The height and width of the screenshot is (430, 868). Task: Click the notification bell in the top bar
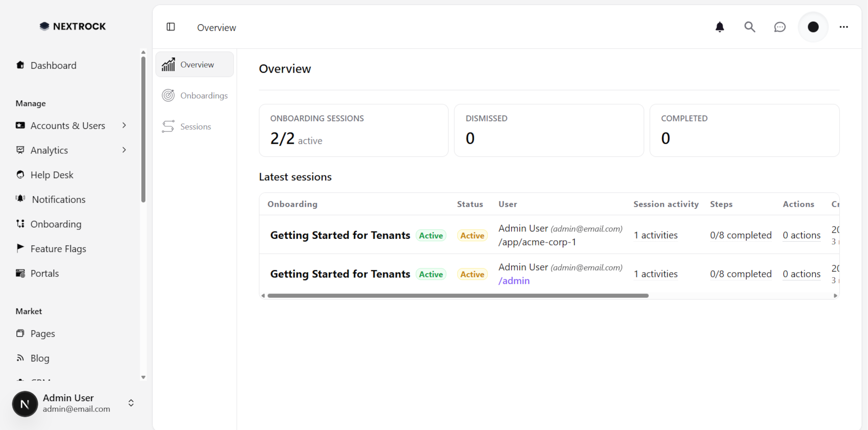click(720, 27)
